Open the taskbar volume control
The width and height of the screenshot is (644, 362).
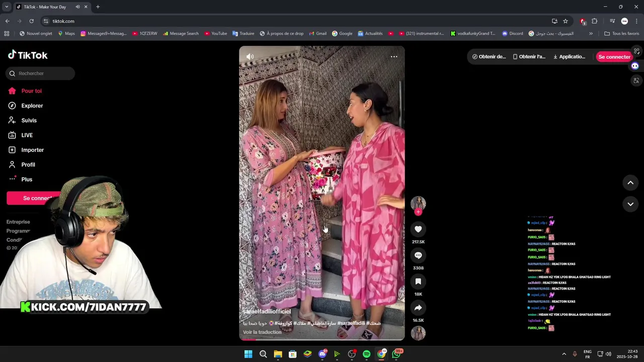(608, 354)
